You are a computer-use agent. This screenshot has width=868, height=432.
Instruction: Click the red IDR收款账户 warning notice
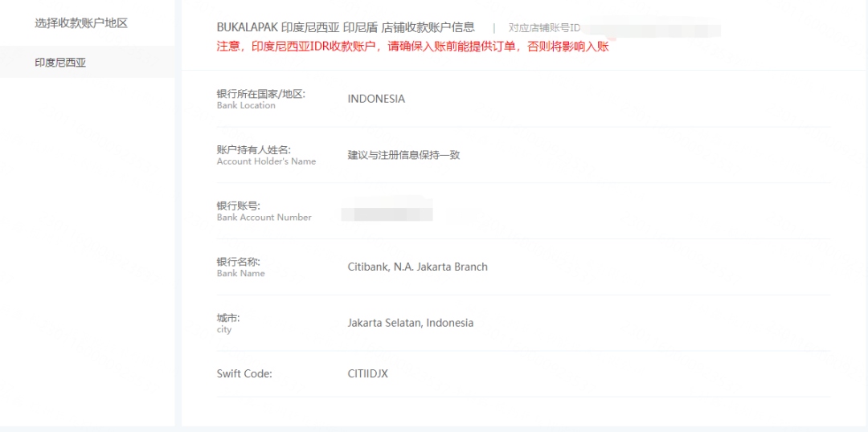412,47
